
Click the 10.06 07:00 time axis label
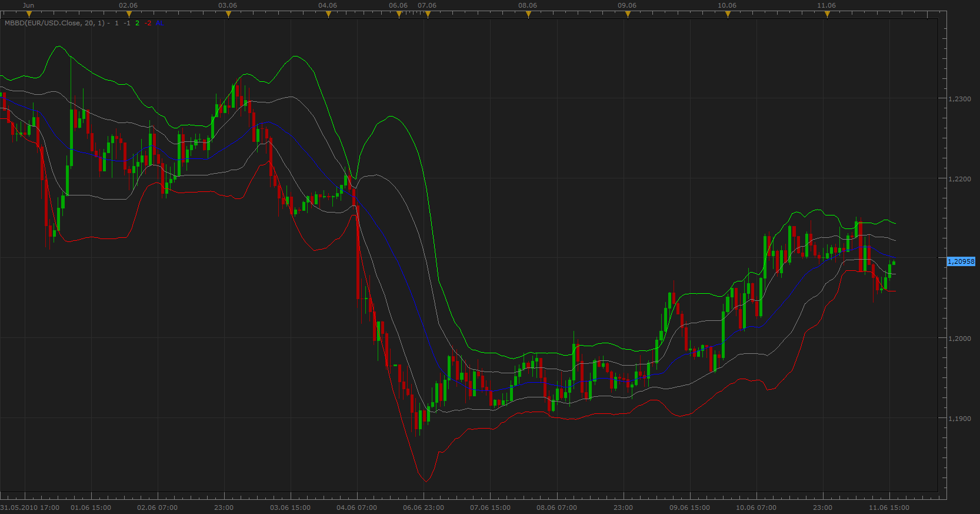[x=756, y=508]
